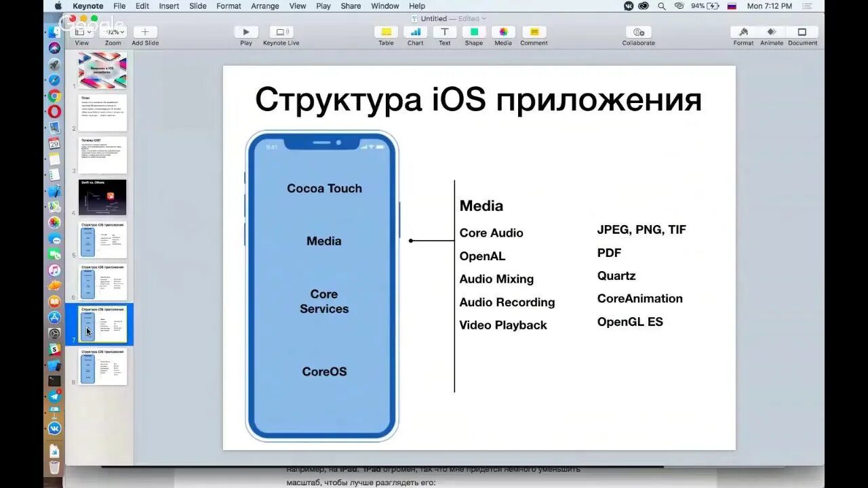Select slide 5 thumbnail in navigator

[102, 240]
